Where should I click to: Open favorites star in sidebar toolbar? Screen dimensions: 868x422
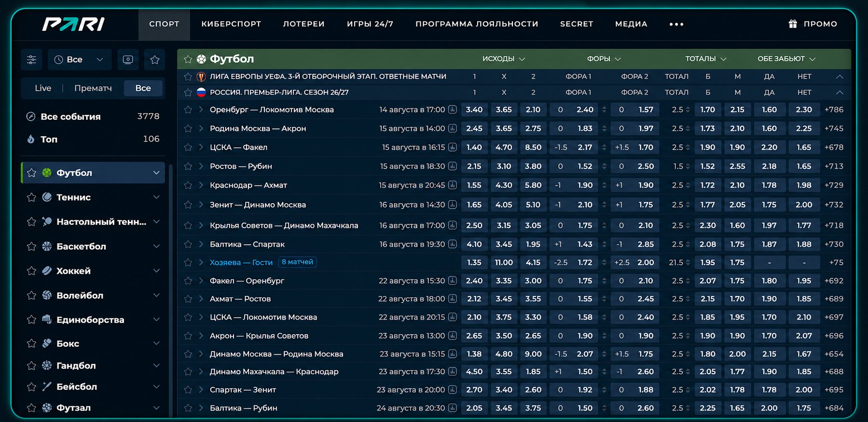click(x=155, y=60)
